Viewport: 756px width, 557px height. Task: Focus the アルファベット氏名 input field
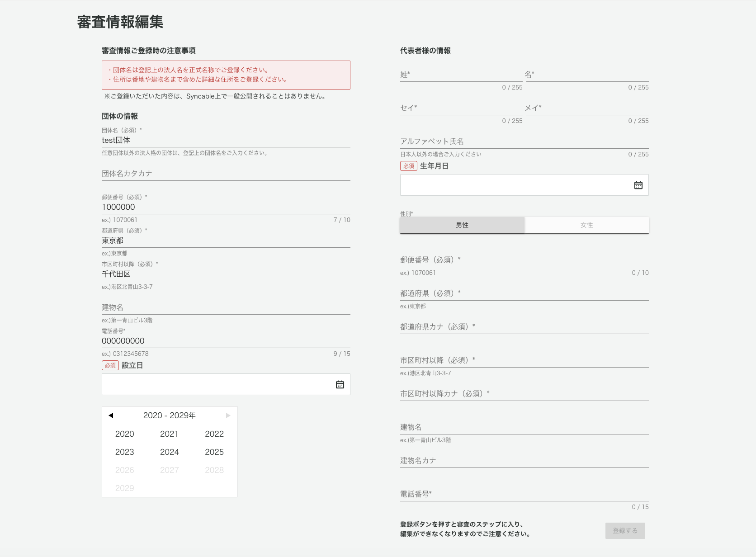click(x=524, y=142)
